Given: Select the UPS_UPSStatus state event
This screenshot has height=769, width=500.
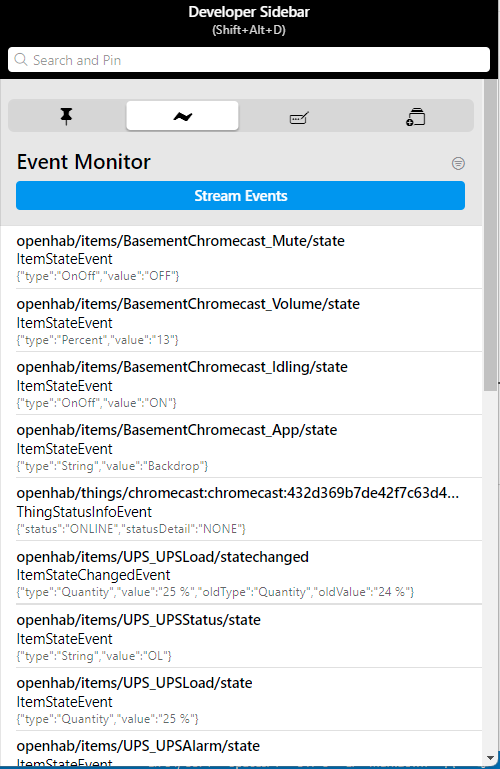Looking at the screenshot, I should [241, 636].
